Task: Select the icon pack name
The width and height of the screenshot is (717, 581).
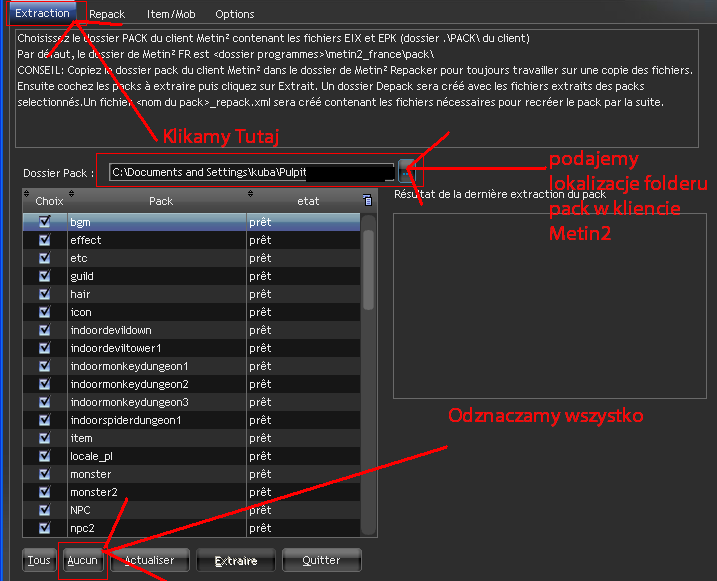Action: coord(81,312)
